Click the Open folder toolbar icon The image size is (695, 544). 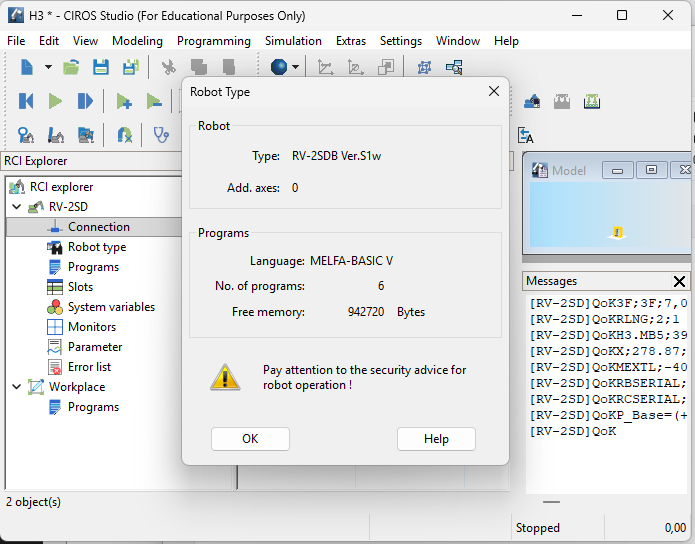(x=71, y=67)
